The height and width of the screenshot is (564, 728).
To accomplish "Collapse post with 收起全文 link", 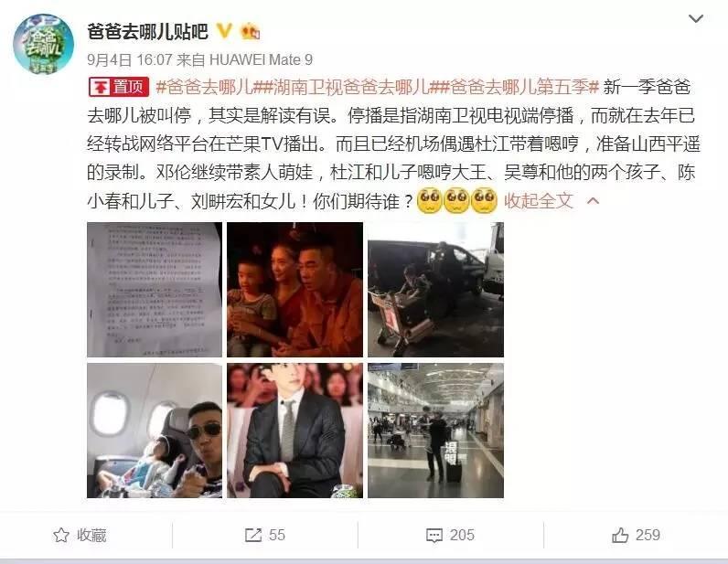I will pyautogui.click(x=539, y=200).
